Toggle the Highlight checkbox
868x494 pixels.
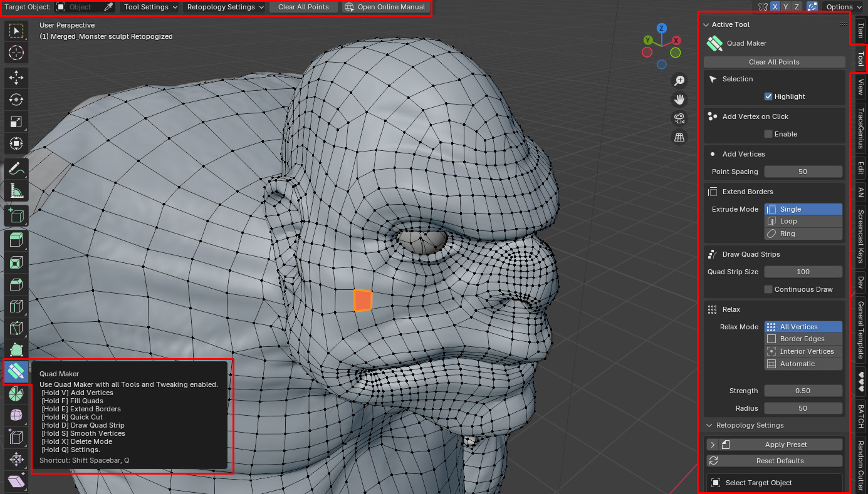768,96
